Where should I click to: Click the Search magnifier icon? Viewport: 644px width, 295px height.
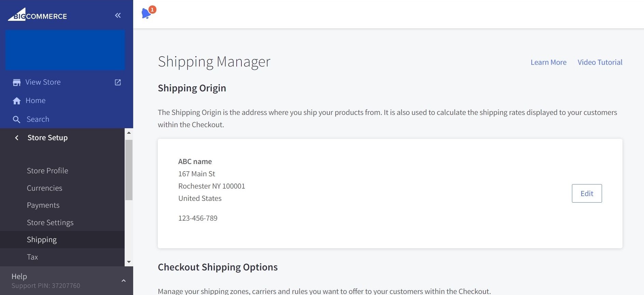16,119
